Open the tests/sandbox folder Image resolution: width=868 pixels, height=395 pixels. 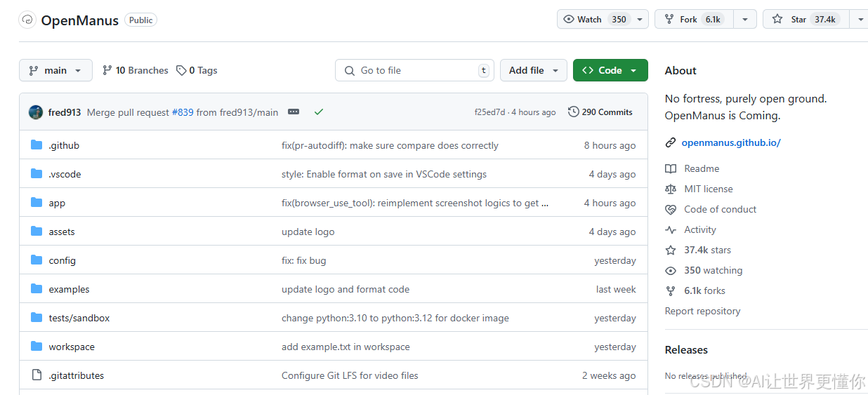click(79, 318)
